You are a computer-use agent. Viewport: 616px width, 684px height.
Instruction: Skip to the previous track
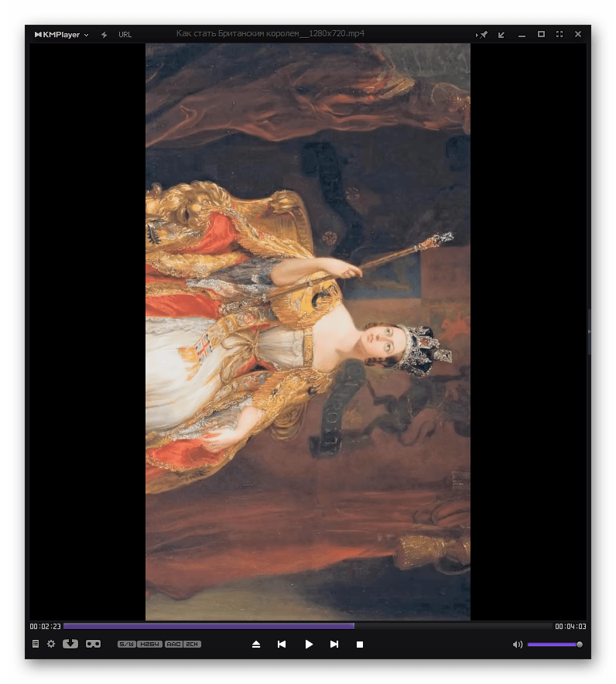pyautogui.click(x=282, y=645)
